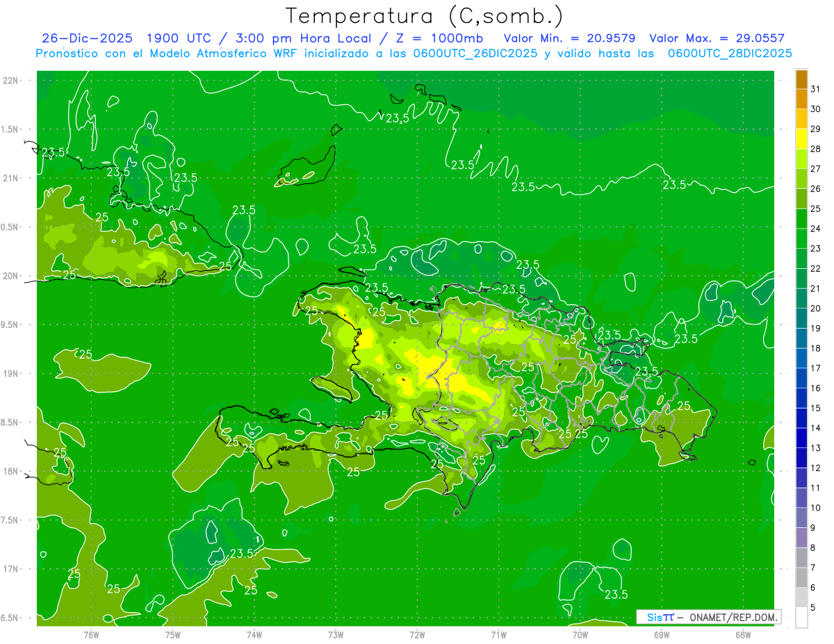Click the "76W" longitude axis label
Viewport: 834px width, 644px height.
pos(91,635)
